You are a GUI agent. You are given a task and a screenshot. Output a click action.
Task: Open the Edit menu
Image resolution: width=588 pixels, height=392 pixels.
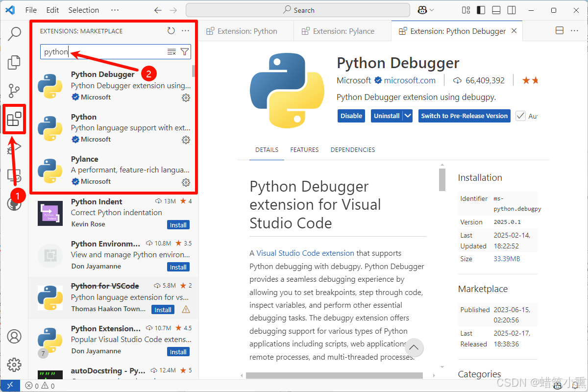pyautogui.click(x=52, y=10)
